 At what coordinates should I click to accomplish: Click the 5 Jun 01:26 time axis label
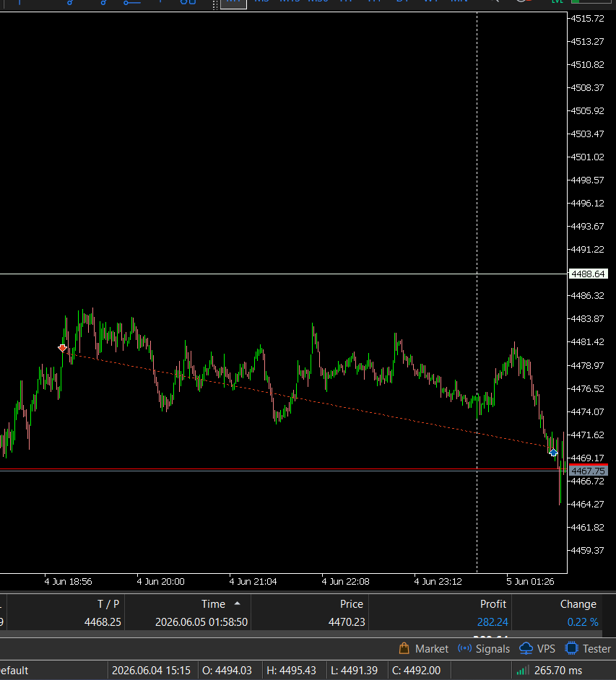530,582
